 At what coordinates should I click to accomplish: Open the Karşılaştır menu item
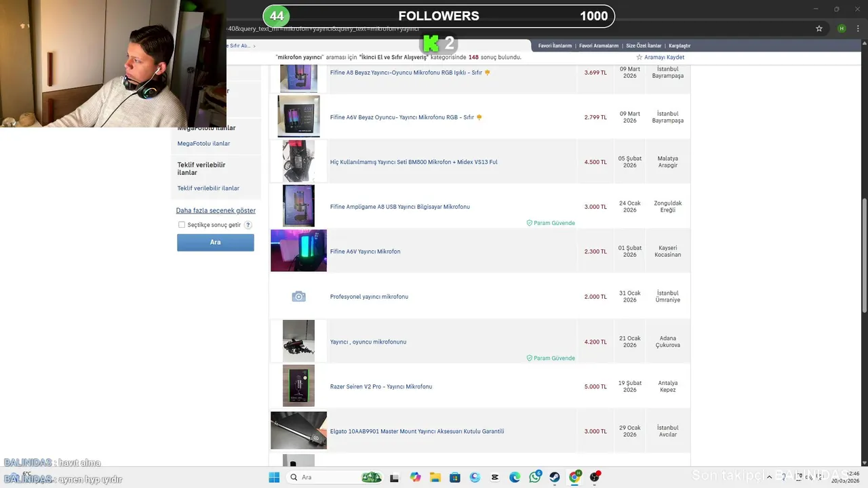[x=679, y=45]
